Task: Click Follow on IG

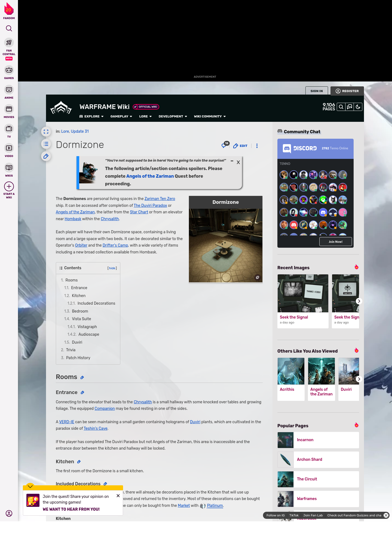Action: 275,515
